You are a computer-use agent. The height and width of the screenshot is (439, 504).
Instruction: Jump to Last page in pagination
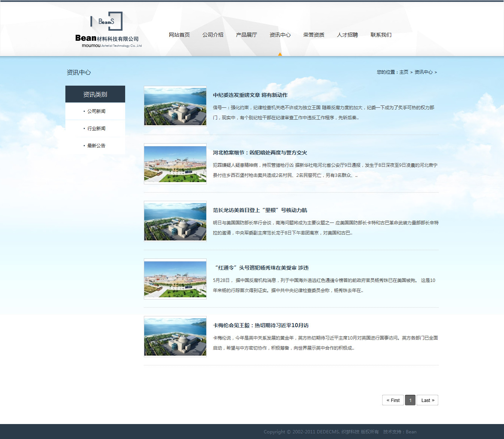pyautogui.click(x=427, y=400)
